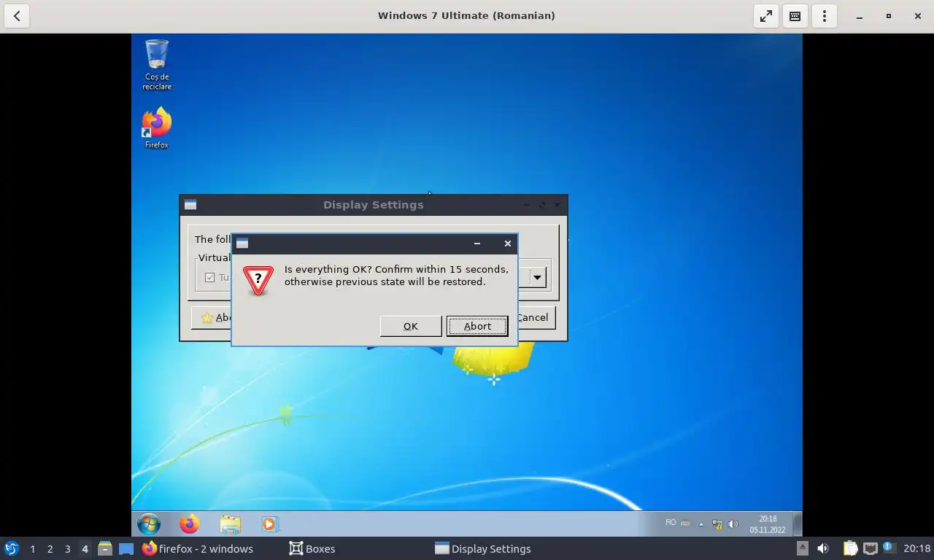Click the RO language indicator
This screenshot has width=934, height=560.
671,523
